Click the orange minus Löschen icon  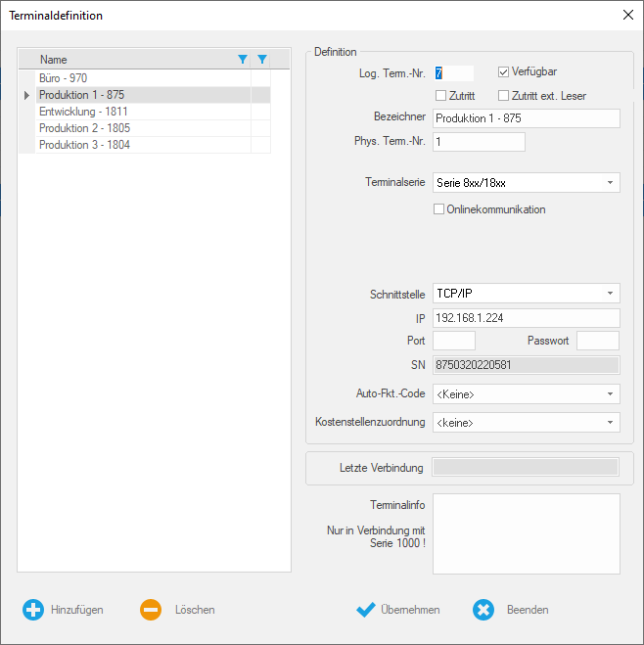coord(151,610)
